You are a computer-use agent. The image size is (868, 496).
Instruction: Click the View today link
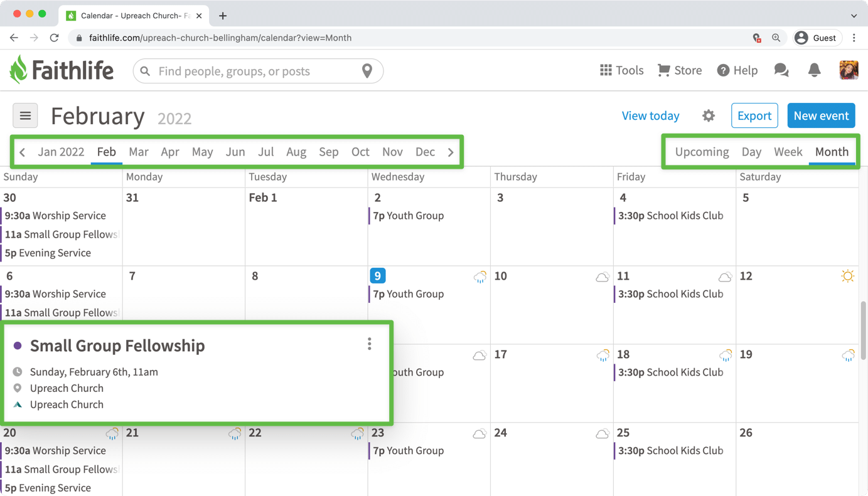650,115
